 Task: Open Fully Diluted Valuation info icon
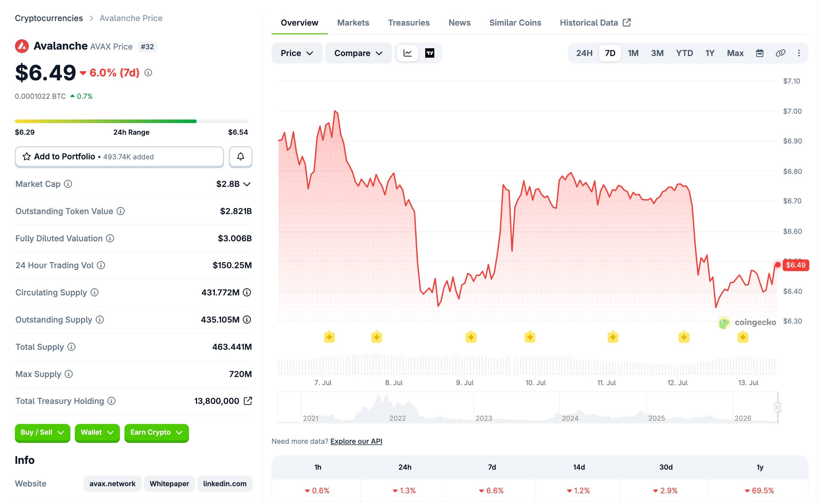[110, 238]
